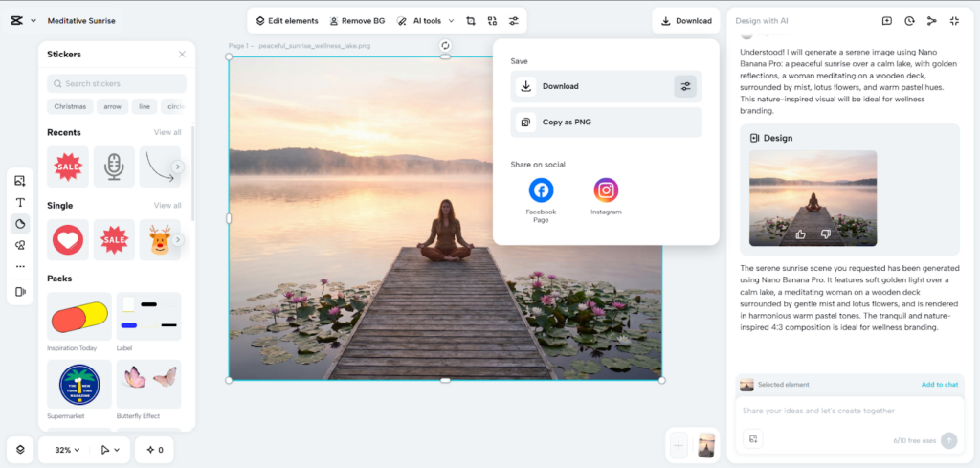
Task: Open Edit elements in the top toolbar
Action: pos(287,21)
